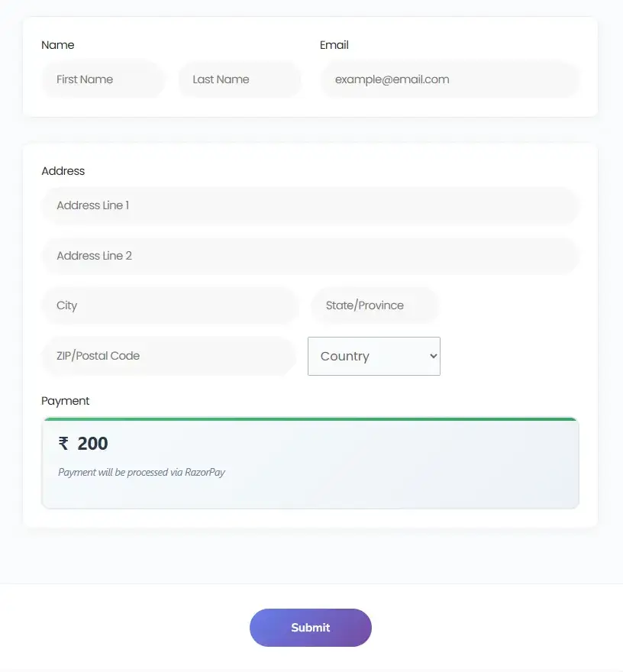This screenshot has height=672, width=623.
Task: Focus the Last Name text box
Action: [240, 79]
